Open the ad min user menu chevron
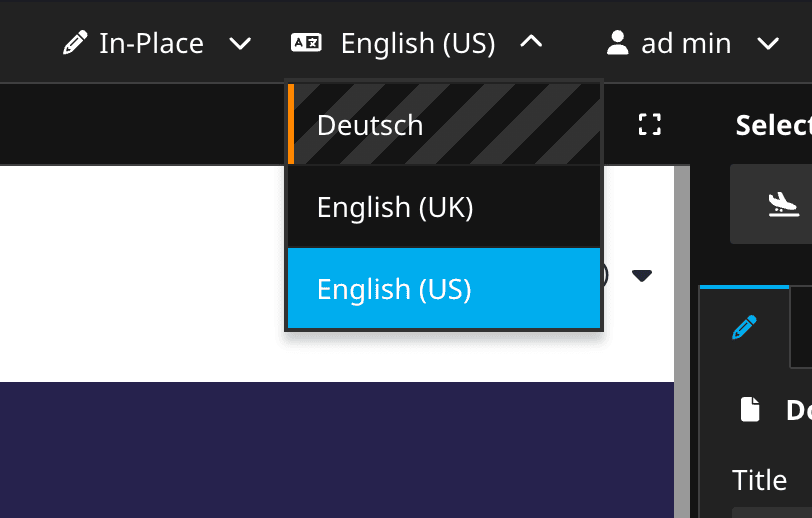The height and width of the screenshot is (518, 812). click(x=768, y=43)
